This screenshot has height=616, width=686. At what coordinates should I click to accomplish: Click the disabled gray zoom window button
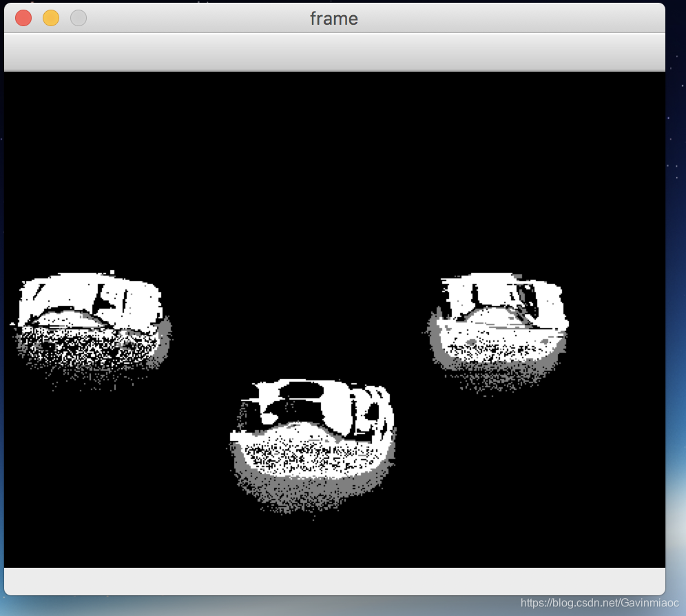pyautogui.click(x=79, y=19)
